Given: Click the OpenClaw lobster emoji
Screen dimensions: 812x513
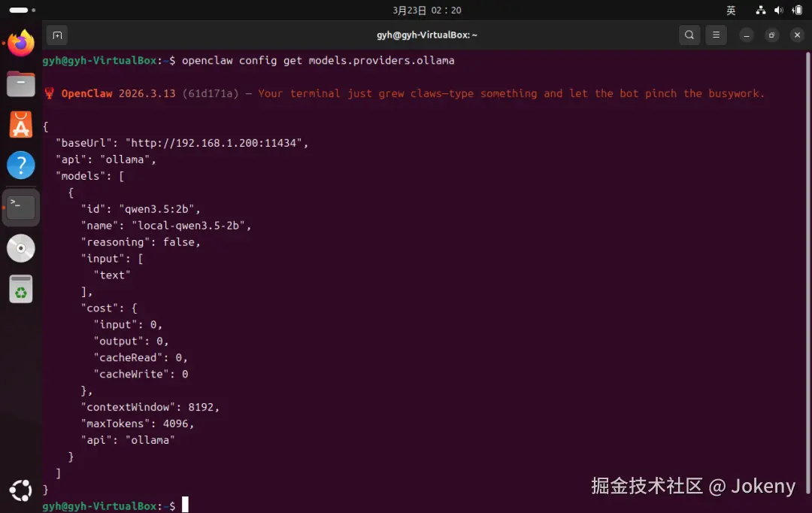Looking at the screenshot, I should pyautogui.click(x=49, y=93).
